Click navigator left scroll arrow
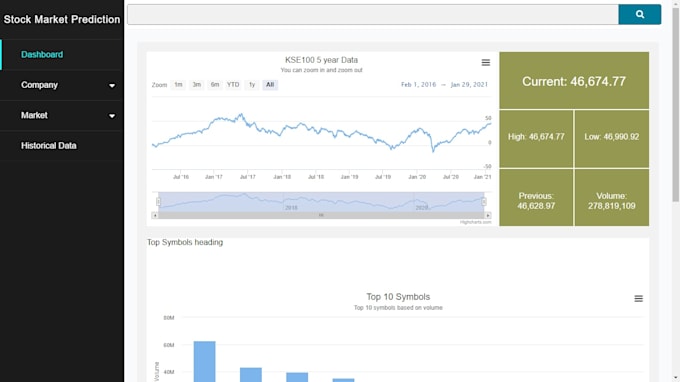Viewport: 680px width, 382px height. [x=155, y=215]
